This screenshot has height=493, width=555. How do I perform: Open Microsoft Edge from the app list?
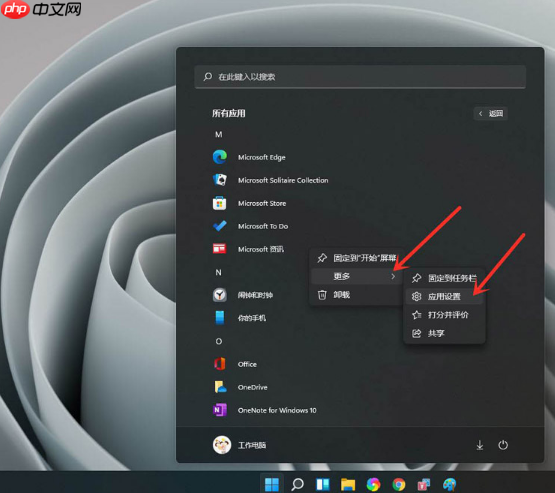(x=249, y=157)
